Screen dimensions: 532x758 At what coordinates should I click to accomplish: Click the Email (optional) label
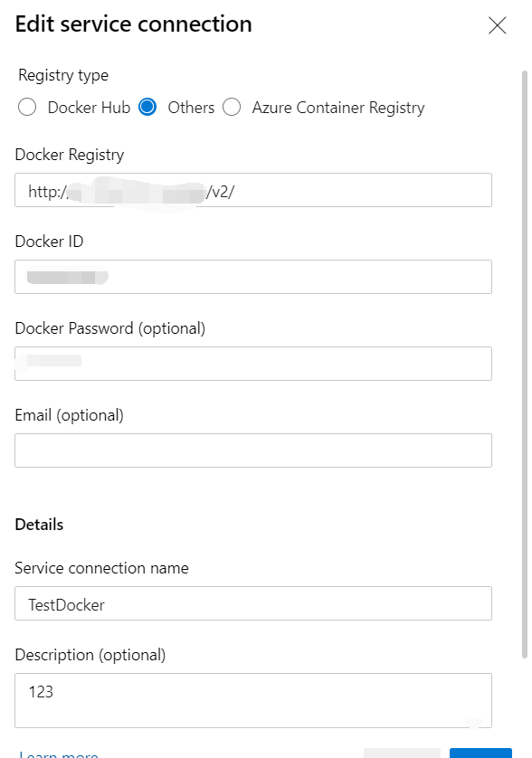click(69, 415)
